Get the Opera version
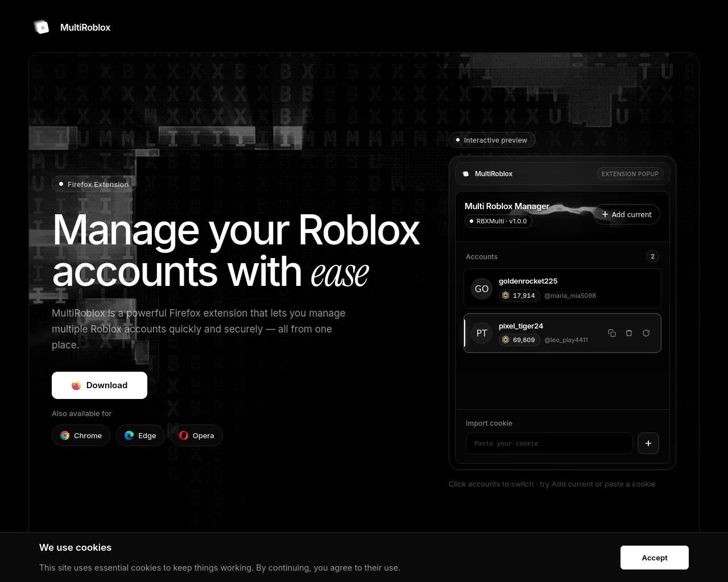 coord(197,435)
